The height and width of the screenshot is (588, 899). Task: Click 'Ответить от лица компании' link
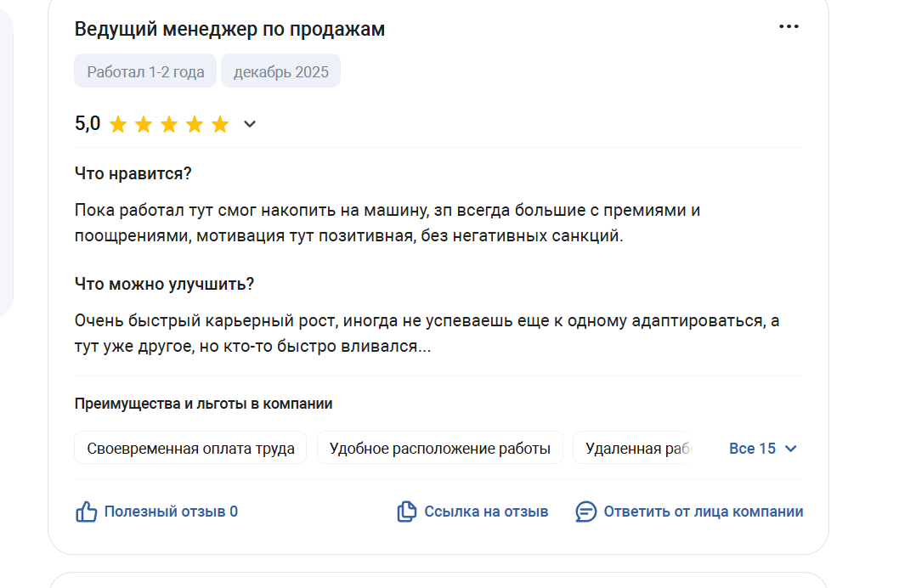click(703, 512)
